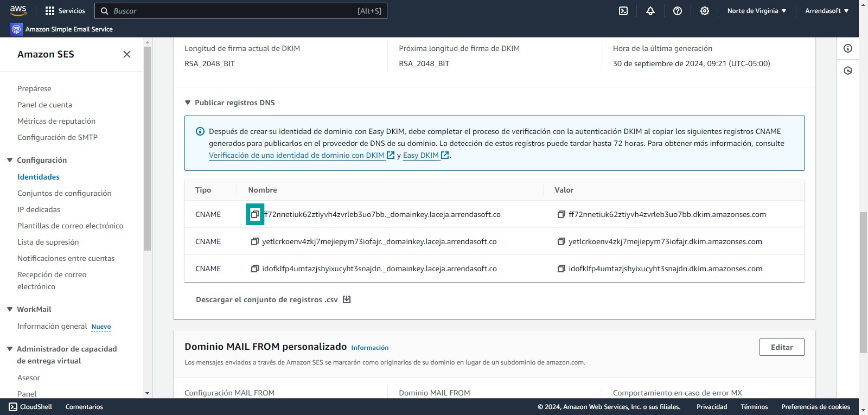Click the sidebar scroll down arrow
The width and height of the screenshot is (868, 415).
(x=147, y=393)
